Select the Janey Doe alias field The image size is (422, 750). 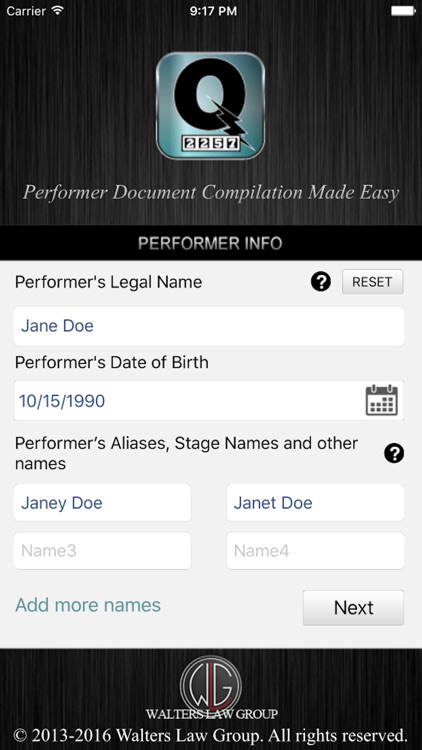coord(102,503)
